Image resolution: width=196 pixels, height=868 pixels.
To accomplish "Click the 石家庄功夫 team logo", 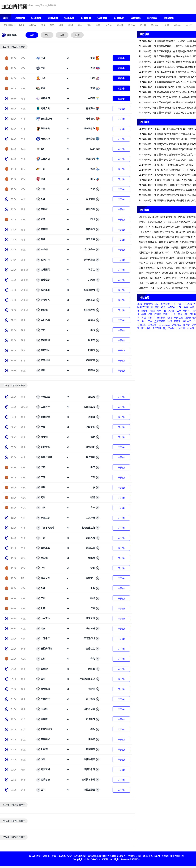I will pos(38,119).
